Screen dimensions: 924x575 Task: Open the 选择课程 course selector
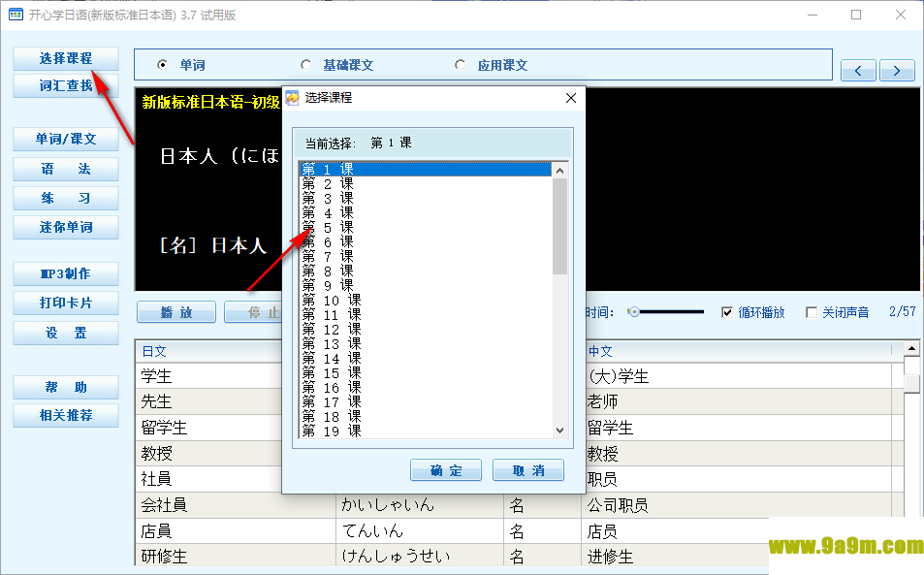point(64,57)
